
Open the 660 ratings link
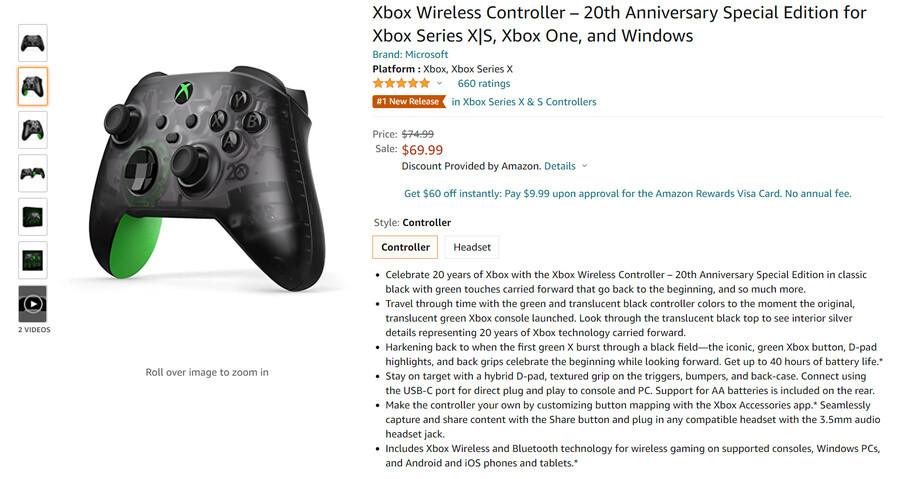pyautogui.click(x=484, y=84)
